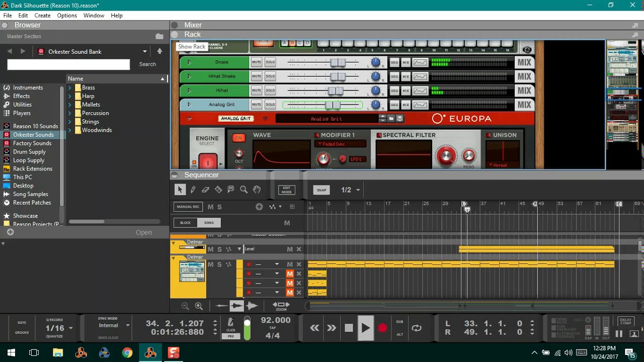Click the Analog Grit channel level fader
The width and height of the screenshot is (644, 362).
point(333,105)
